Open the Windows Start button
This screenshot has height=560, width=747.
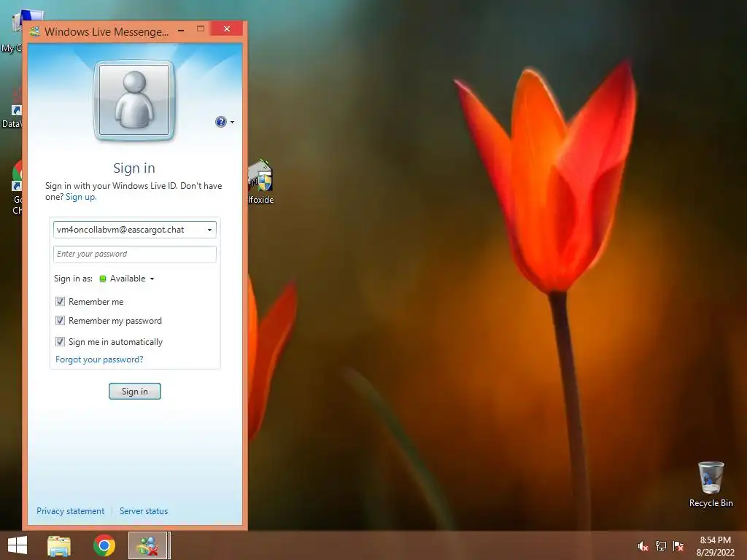pyautogui.click(x=18, y=545)
